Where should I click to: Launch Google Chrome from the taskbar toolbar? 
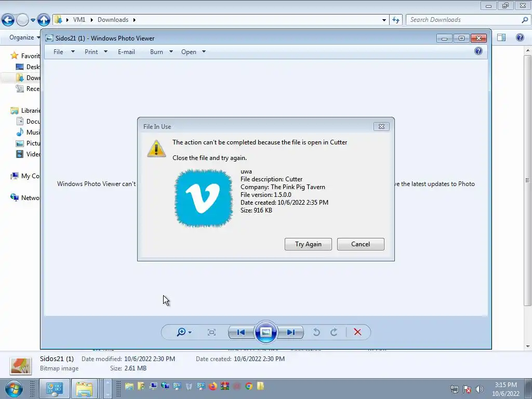click(249, 386)
